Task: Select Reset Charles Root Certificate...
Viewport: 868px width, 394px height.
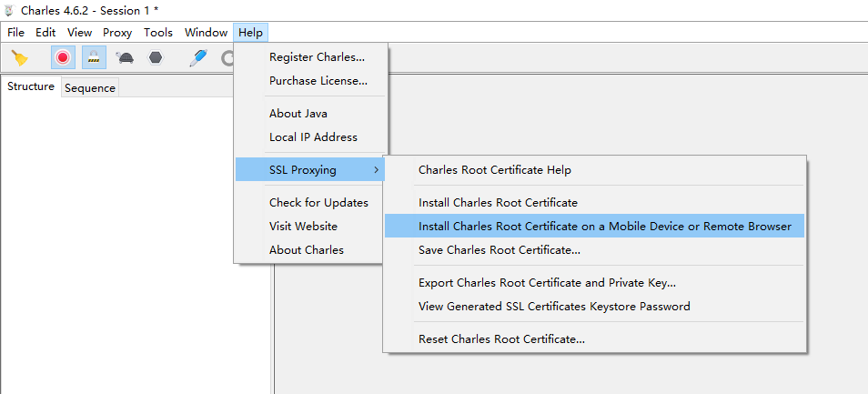Action: (501, 339)
